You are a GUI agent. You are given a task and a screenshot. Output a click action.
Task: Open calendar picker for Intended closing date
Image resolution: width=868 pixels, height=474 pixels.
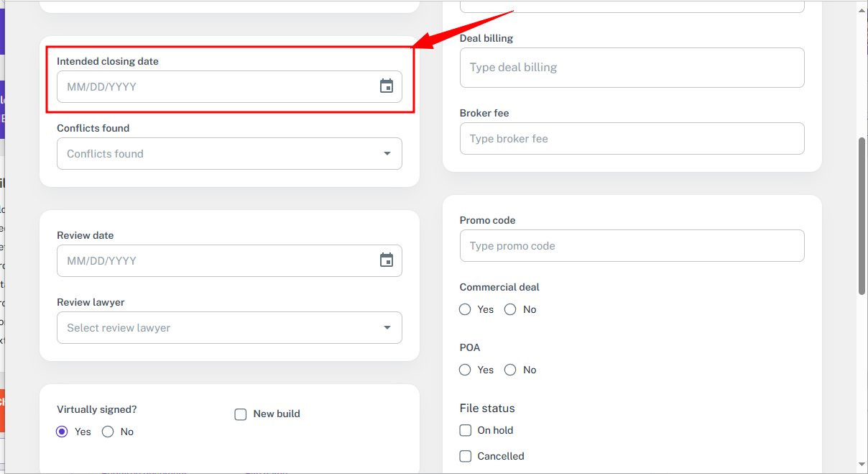pos(387,86)
